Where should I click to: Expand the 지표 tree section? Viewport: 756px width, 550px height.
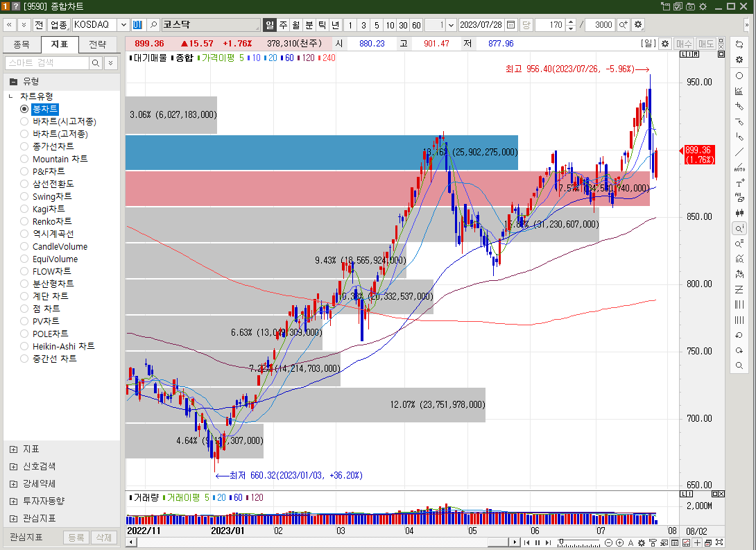[x=13, y=449]
